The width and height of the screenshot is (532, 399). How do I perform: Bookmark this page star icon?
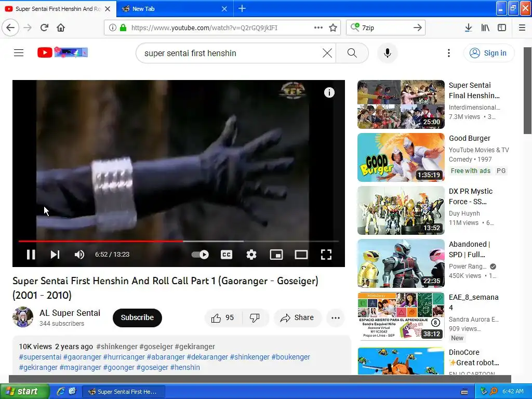333,28
